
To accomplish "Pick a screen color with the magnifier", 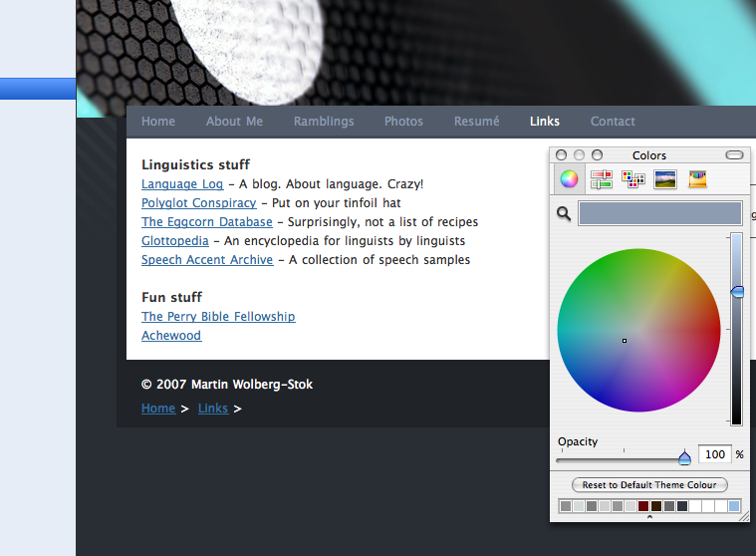I will 564,213.
